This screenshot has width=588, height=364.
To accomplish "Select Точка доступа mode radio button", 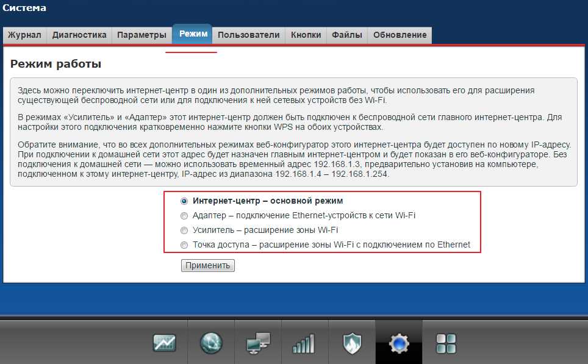I will [x=184, y=245].
